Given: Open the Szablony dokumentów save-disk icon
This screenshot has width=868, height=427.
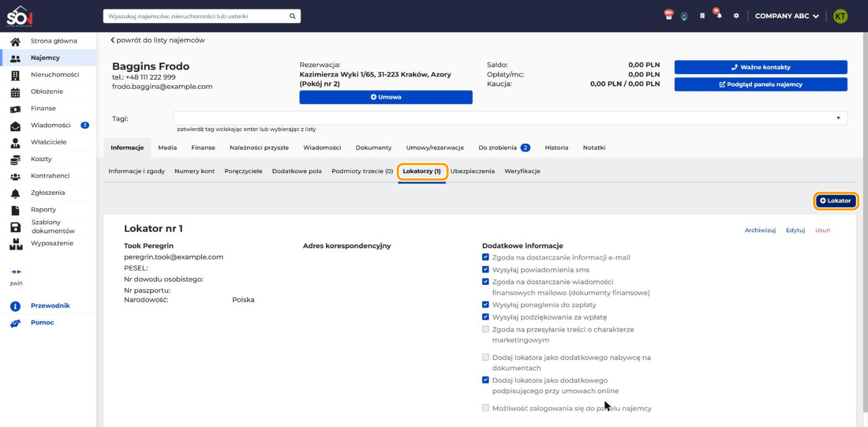Looking at the screenshot, I should pos(15,227).
